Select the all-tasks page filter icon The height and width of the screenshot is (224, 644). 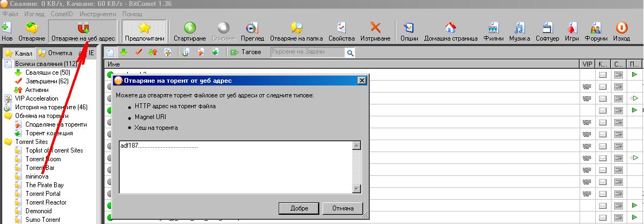coord(110,52)
